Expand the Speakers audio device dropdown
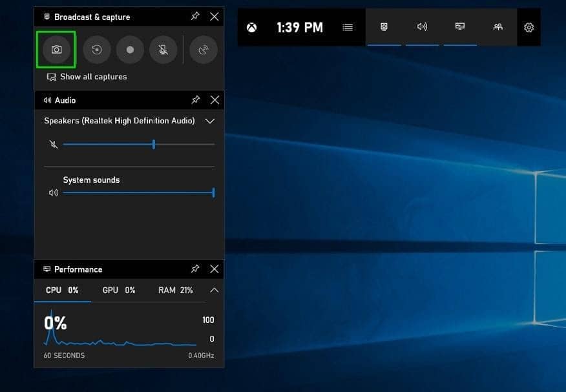The width and height of the screenshot is (566, 392). [x=209, y=121]
